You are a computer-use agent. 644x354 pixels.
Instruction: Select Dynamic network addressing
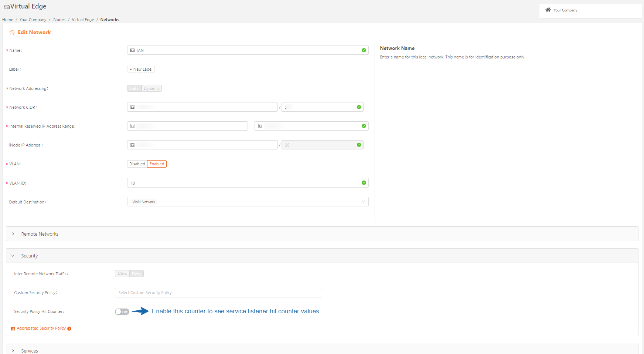pyautogui.click(x=152, y=88)
